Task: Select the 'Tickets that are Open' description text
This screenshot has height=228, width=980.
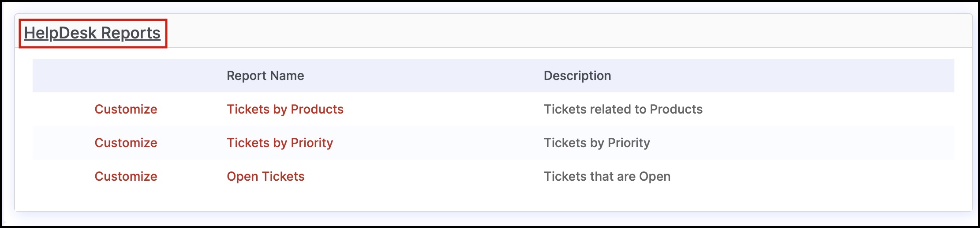Action: pyautogui.click(x=607, y=176)
